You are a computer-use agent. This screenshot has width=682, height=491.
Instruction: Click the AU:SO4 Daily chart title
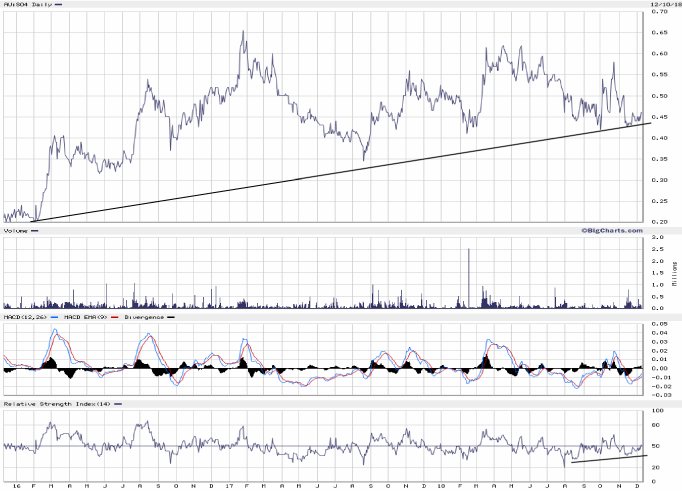click(x=26, y=5)
